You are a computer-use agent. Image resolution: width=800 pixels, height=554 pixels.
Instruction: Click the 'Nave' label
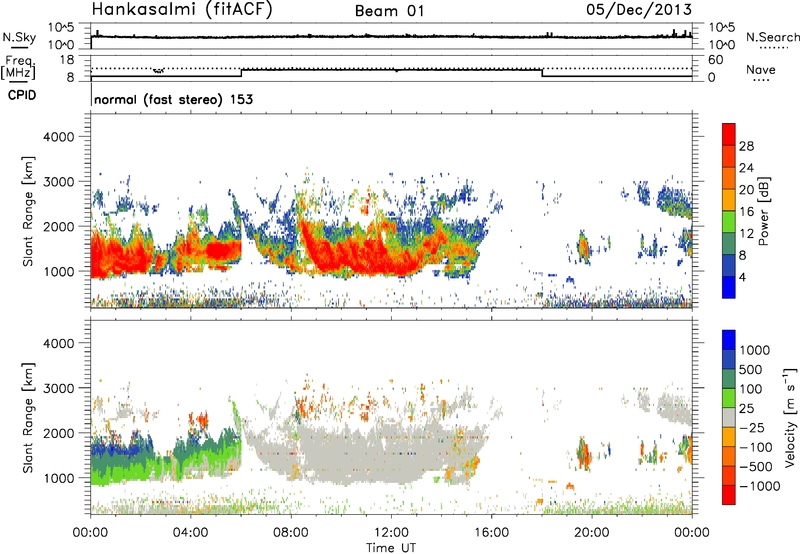pyautogui.click(x=761, y=69)
